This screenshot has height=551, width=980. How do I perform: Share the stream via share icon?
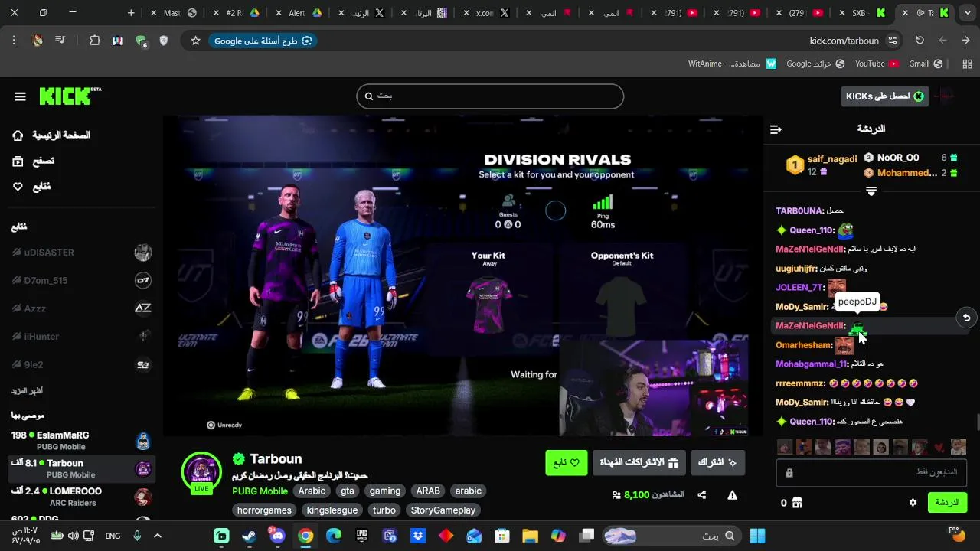[701, 495]
